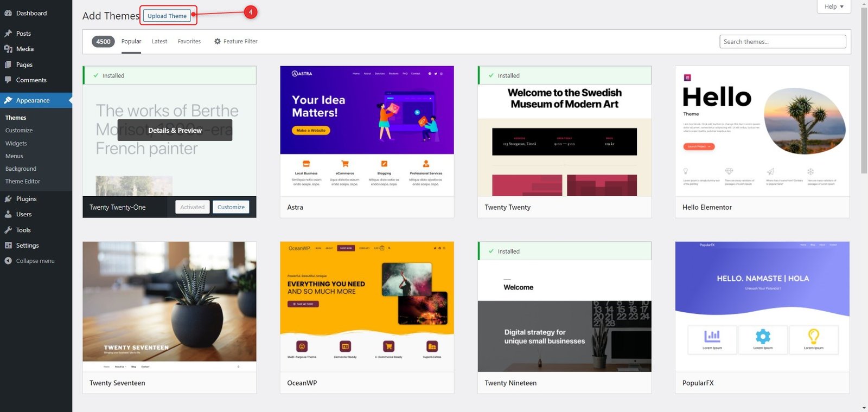
Task: Click the Twenty Twenty theme name
Action: tap(508, 207)
